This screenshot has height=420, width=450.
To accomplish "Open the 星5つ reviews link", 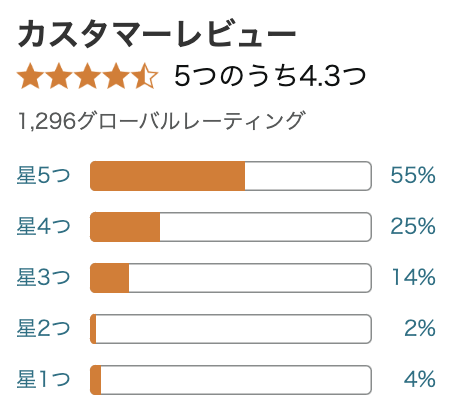I will pos(44,175).
